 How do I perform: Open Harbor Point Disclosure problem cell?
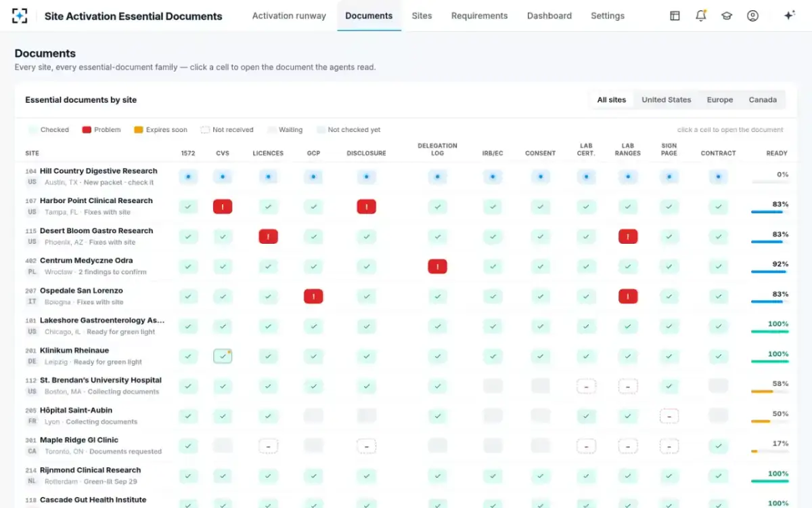pos(366,207)
